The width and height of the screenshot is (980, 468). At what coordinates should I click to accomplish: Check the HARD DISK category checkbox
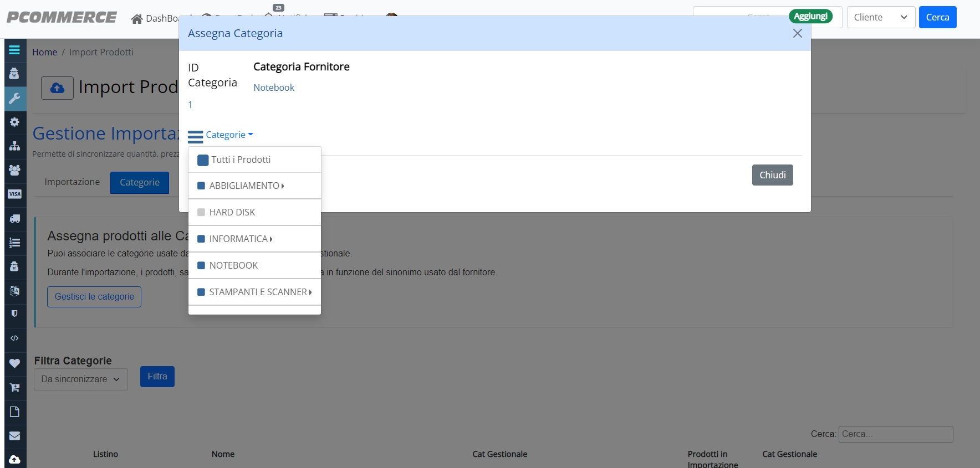pyautogui.click(x=201, y=212)
